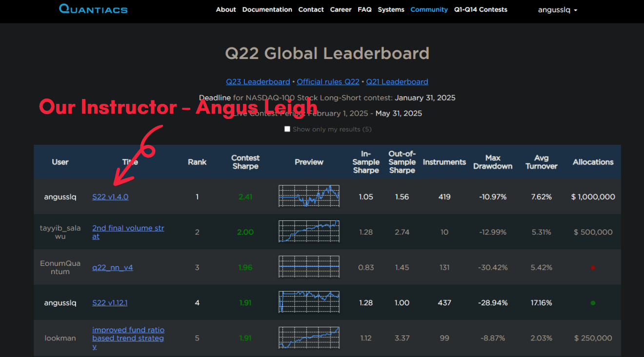The width and height of the screenshot is (644, 357).
Task: Click the Allocations column header
Action: click(x=593, y=162)
